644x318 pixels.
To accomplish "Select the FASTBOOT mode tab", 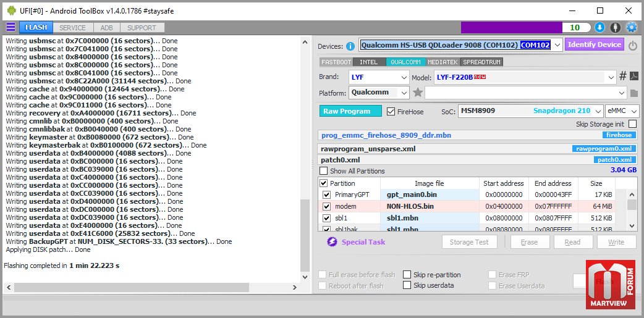I will 336,62.
